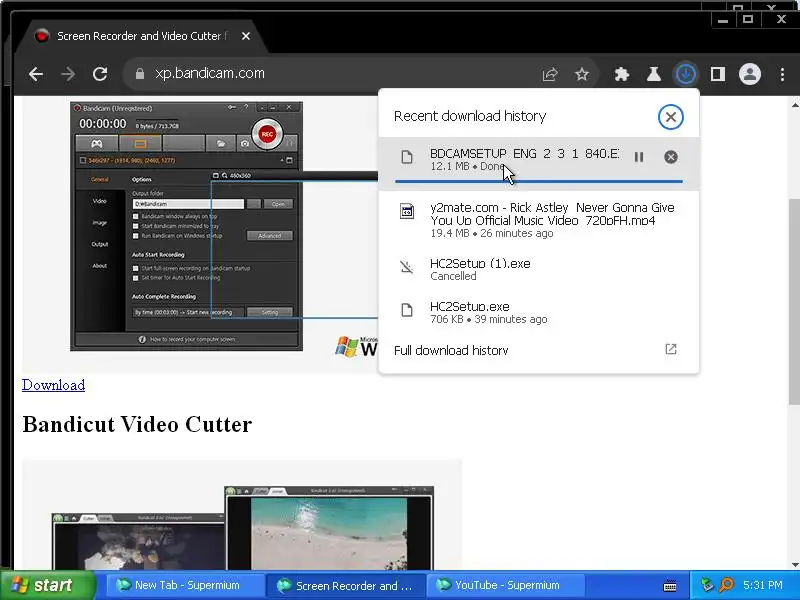Click the share page icon in address bar
Image resolution: width=800 pixels, height=600 pixels.
click(x=549, y=74)
